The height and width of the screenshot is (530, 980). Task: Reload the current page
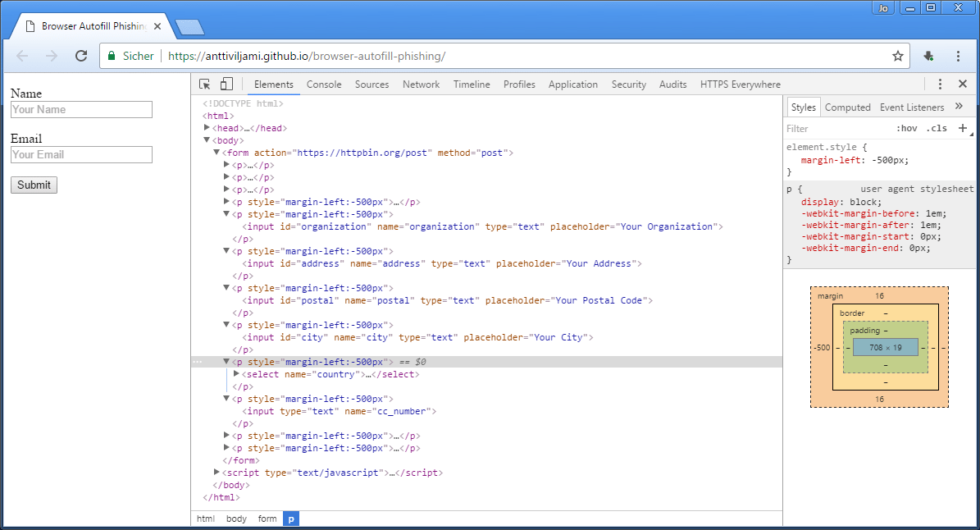pyautogui.click(x=81, y=57)
